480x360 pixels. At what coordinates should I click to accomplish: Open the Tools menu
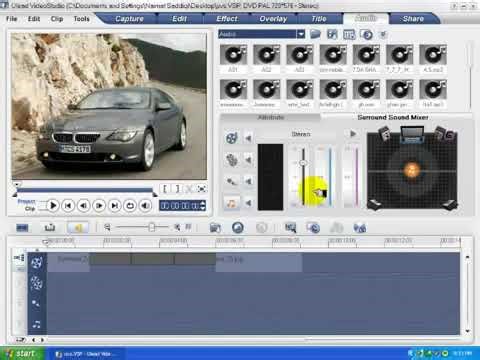click(x=82, y=19)
